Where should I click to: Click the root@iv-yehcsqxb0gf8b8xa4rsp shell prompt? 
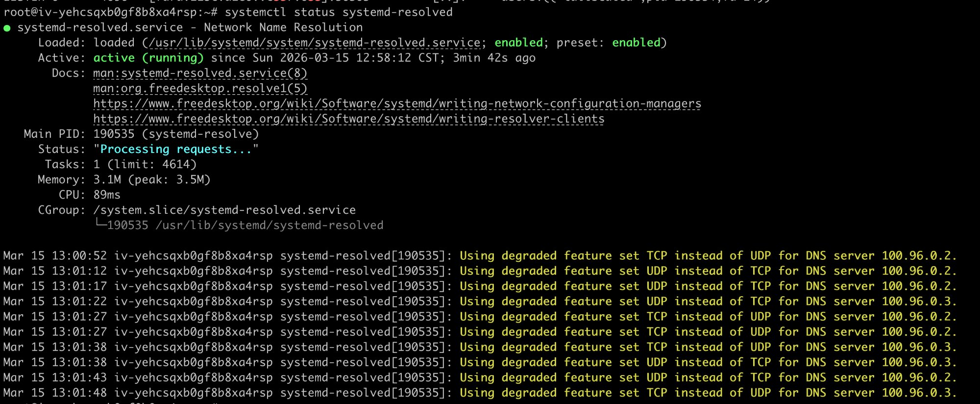coord(110,12)
